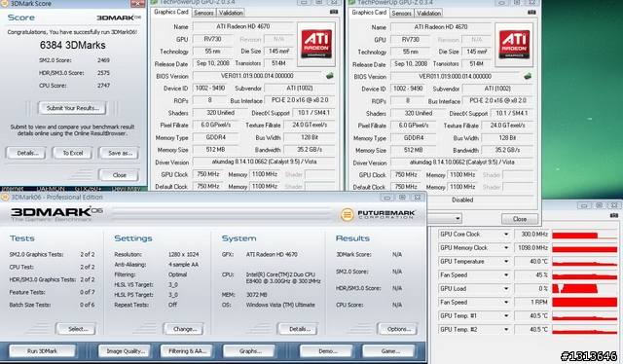Viewport: 623px width, 364px height.
Task: Click Save as button in 3DMark Score
Action: pyautogui.click(x=120, y=153)
